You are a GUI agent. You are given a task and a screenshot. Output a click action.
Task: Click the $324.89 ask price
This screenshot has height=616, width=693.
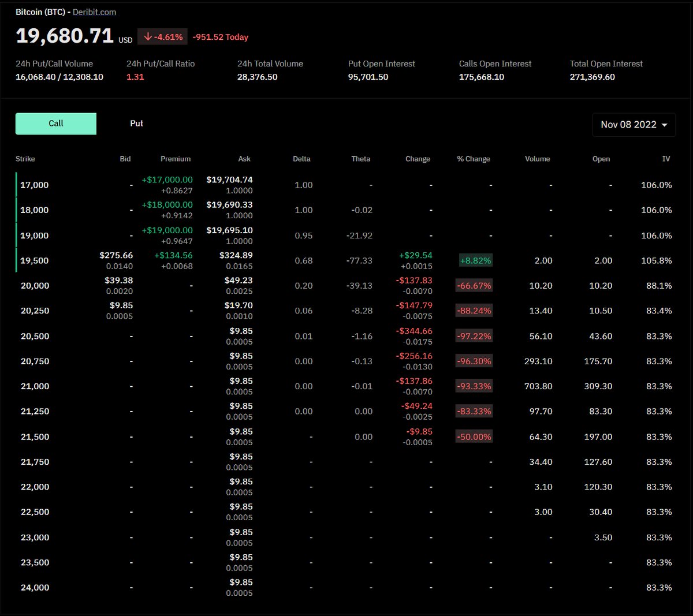point(236,255)
